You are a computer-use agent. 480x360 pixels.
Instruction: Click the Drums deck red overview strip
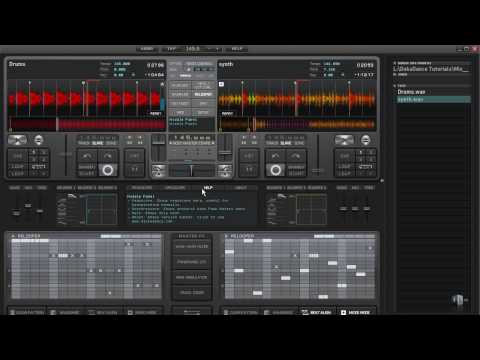click(87, 124)
